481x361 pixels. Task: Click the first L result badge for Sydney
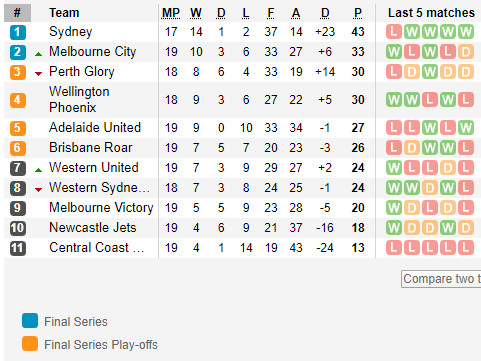coord(394,32)
